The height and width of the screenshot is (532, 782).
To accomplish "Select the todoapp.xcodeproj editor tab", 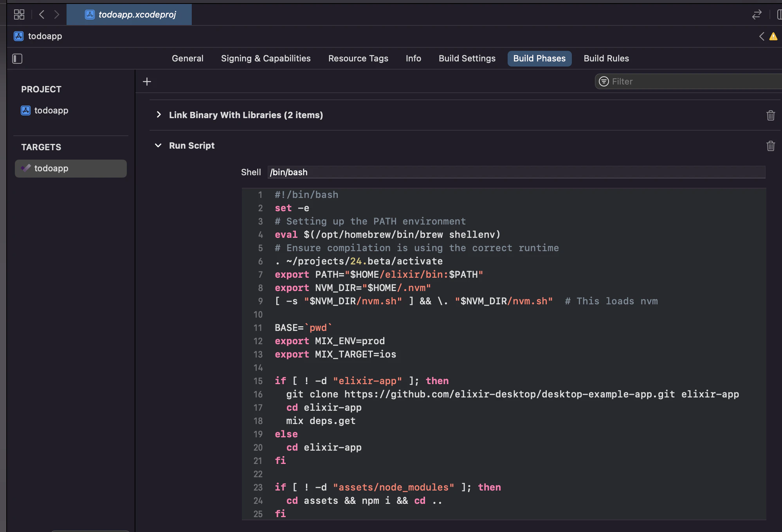I will (x=129, y=14).
